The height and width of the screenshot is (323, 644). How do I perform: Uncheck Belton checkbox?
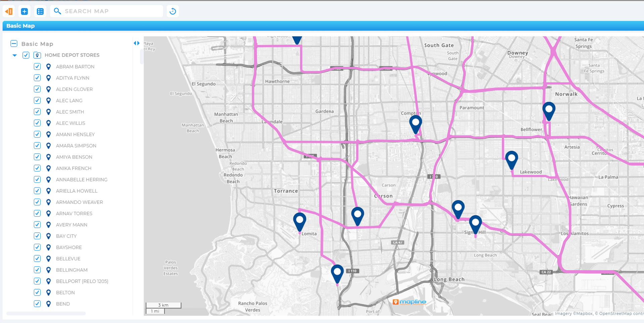coord(37,292)
